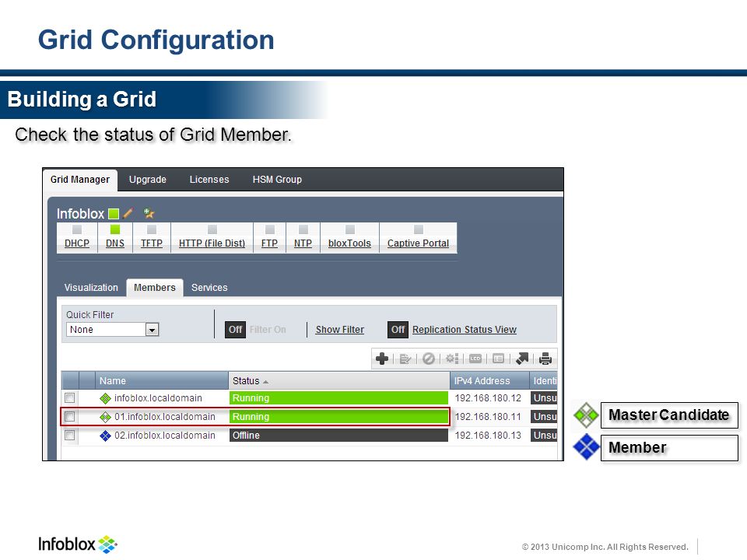Click the infoblox.localdomain member name
The height and width of the screenshot is (560, 747).
coord(158,398)
